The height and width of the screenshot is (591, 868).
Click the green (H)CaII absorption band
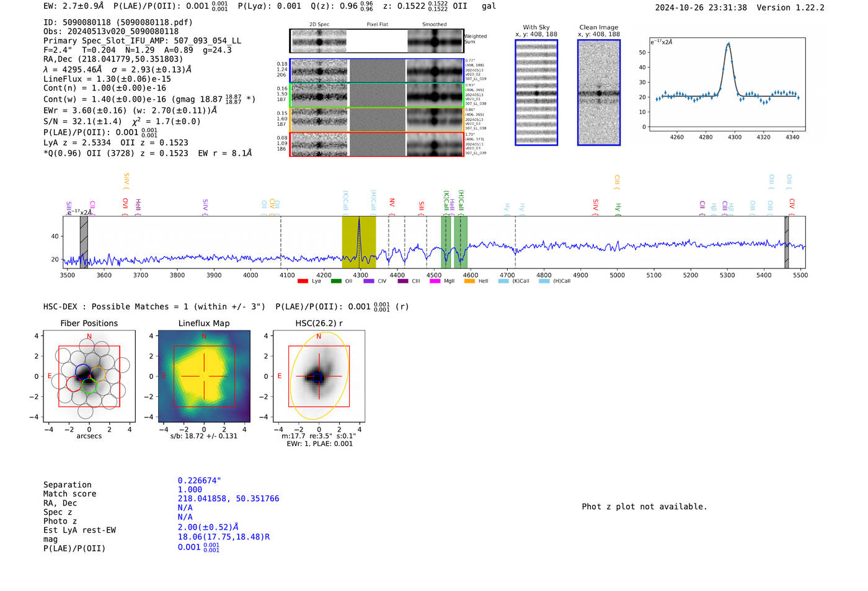(x=461, y=242)
